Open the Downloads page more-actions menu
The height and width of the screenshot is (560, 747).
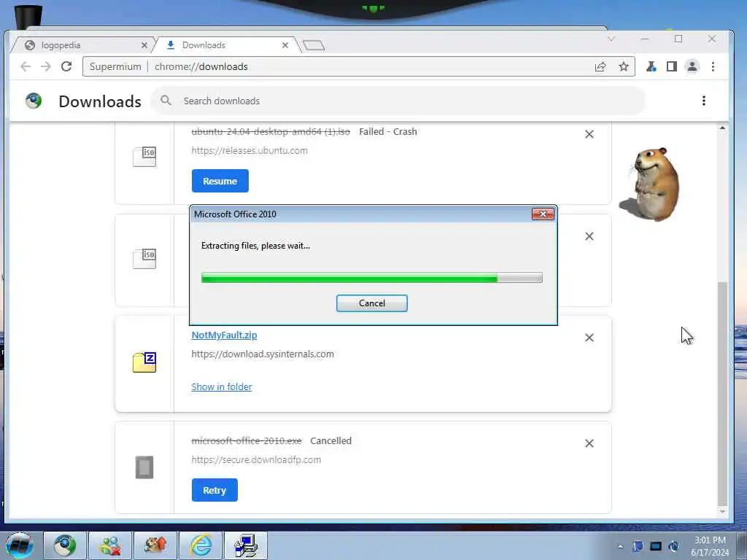tap(704, 101)
